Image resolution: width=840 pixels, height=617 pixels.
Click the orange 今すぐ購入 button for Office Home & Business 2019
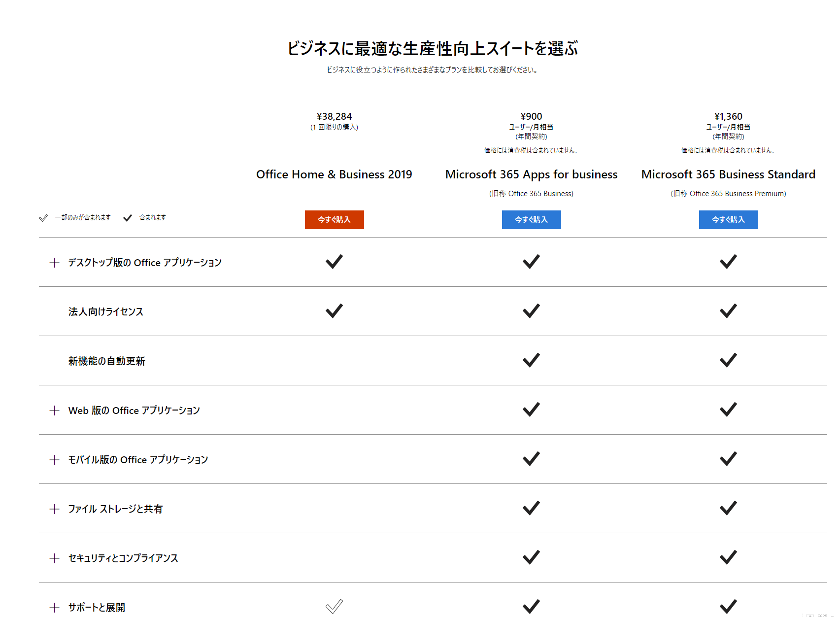point(335,220)
